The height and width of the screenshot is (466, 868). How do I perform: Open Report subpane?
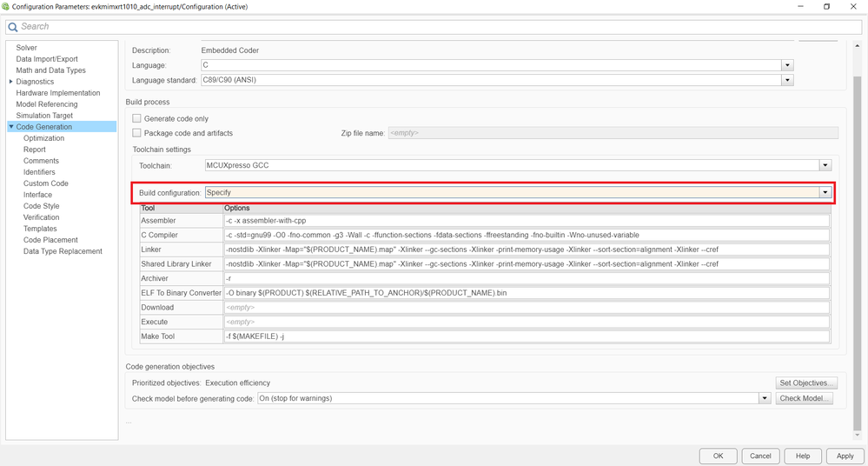35,150
